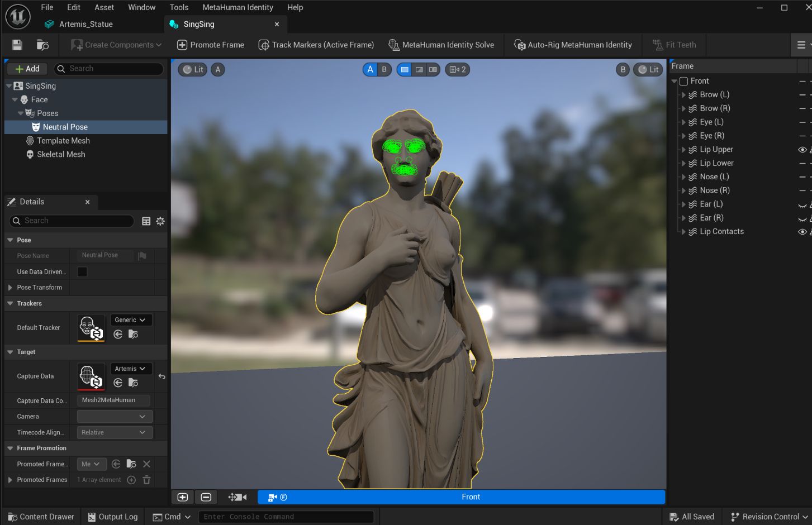Run the MetaHuman Identity Solve

coord(441,45)
